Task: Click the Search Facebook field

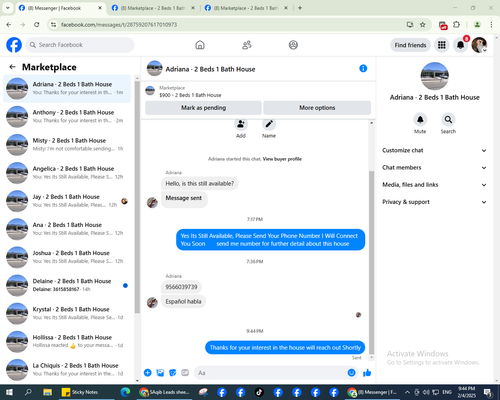Action: point(80,45)
